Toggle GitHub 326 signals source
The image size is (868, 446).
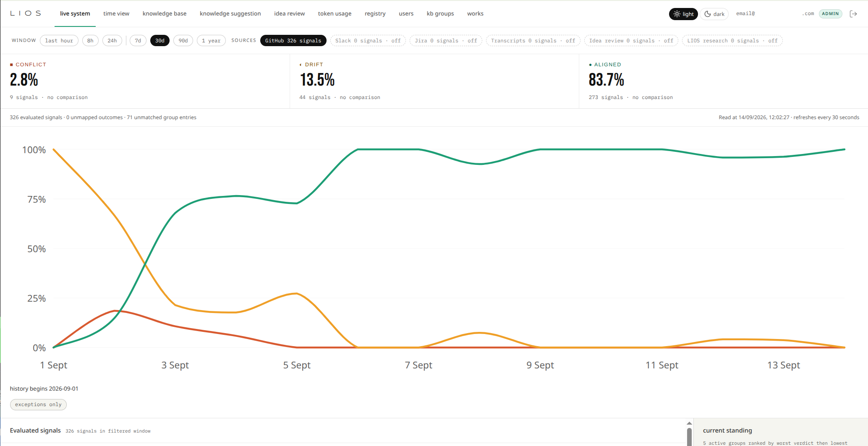pos(293,41)
